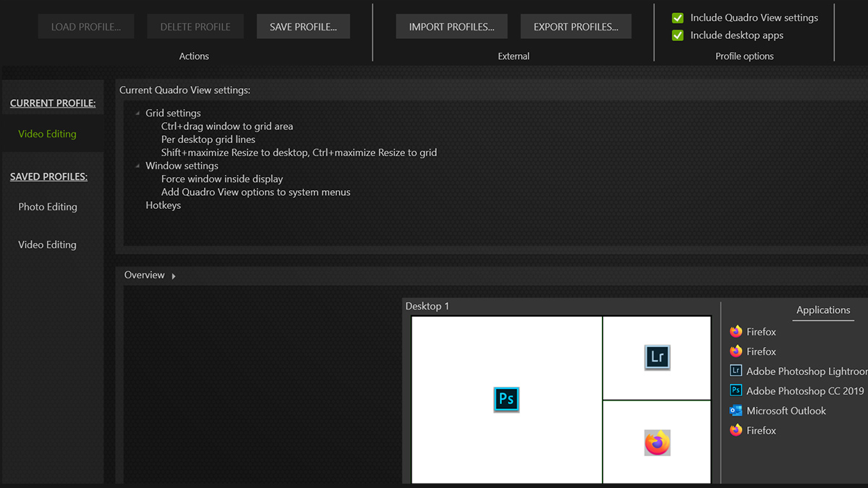Click the Microsoft Outlook icon in Applications list
868x488 pixels.
(x=736, y=411)
